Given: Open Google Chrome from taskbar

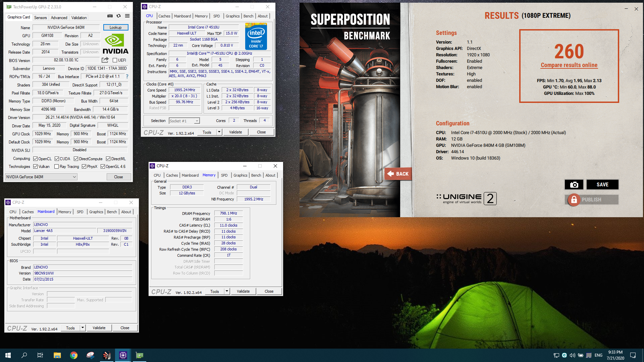Looking at the screenshot, I should click(74, 355).
